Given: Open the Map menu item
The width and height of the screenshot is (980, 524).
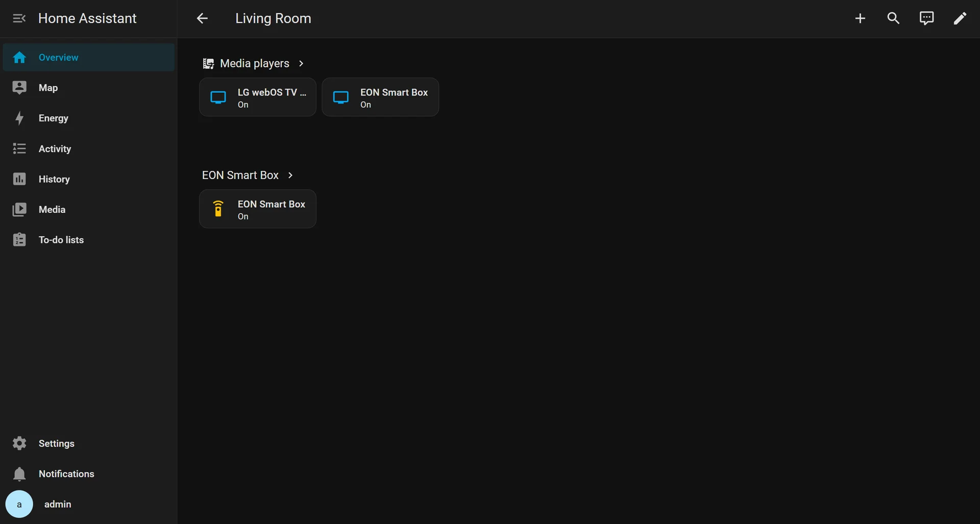Looking at the screenshot, I should coord(89,88).
